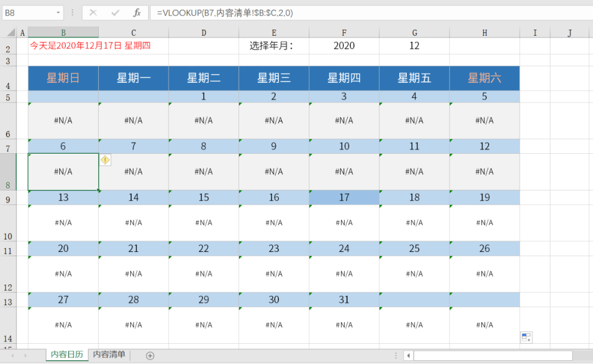593x364 pixels.
Task: Click the Insert Function fx icon
Action: click(137, 13)
